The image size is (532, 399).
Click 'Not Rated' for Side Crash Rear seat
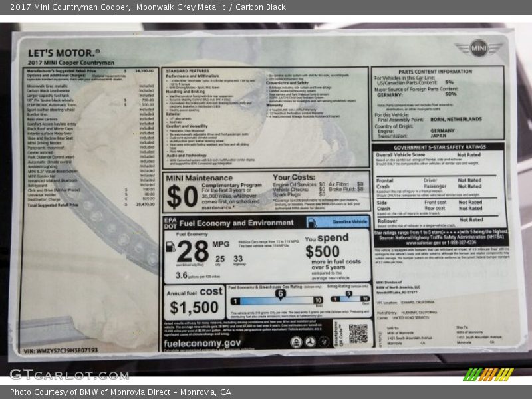click(471, 208)
